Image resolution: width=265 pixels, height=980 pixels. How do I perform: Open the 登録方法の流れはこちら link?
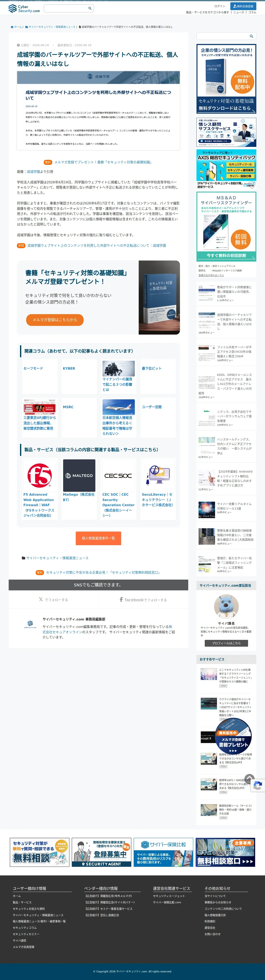click(211, 275)
